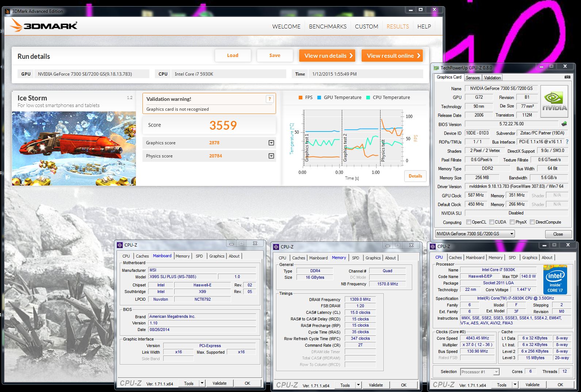Open Tools dropdown arrow in Memory CPU-Z window
The width and height of the screenshot is (581, 392).
[358, 385]
